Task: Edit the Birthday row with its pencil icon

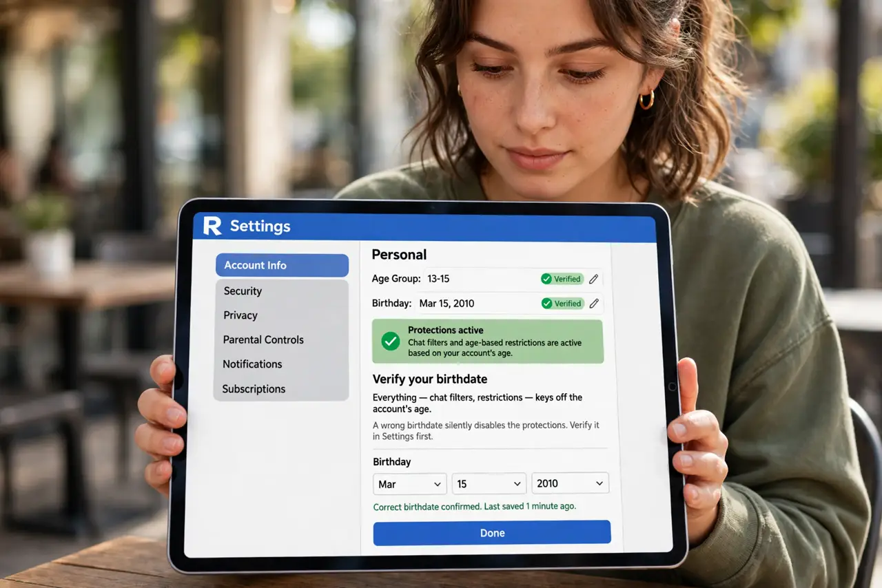Action: tap(593, 303)
